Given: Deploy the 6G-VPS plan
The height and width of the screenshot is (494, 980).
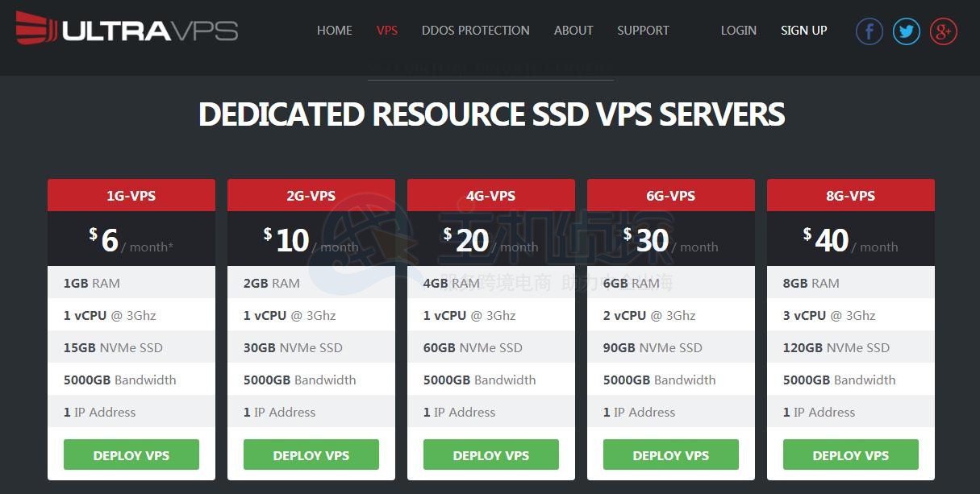Looking at the screenshot, I should coord(671,455).
